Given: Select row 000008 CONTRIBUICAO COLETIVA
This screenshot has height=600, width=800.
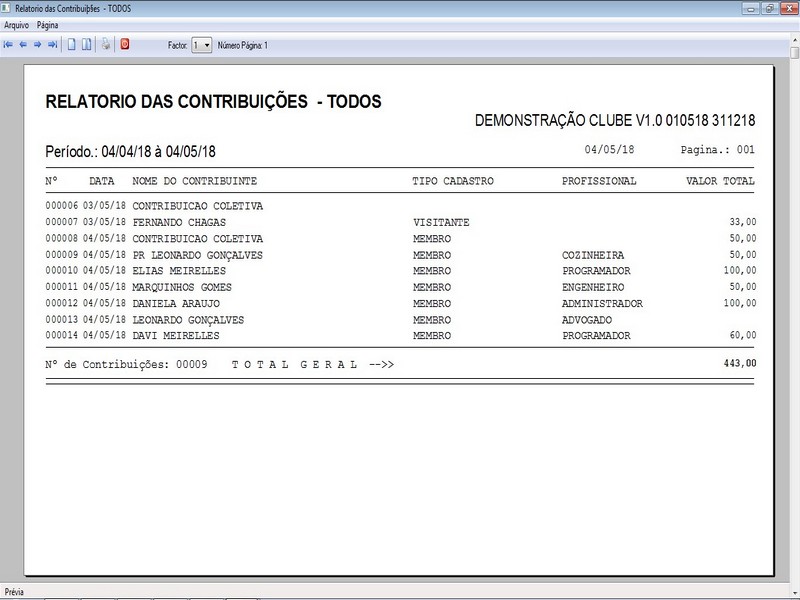Looking at the screenshot, I should 401,239.
